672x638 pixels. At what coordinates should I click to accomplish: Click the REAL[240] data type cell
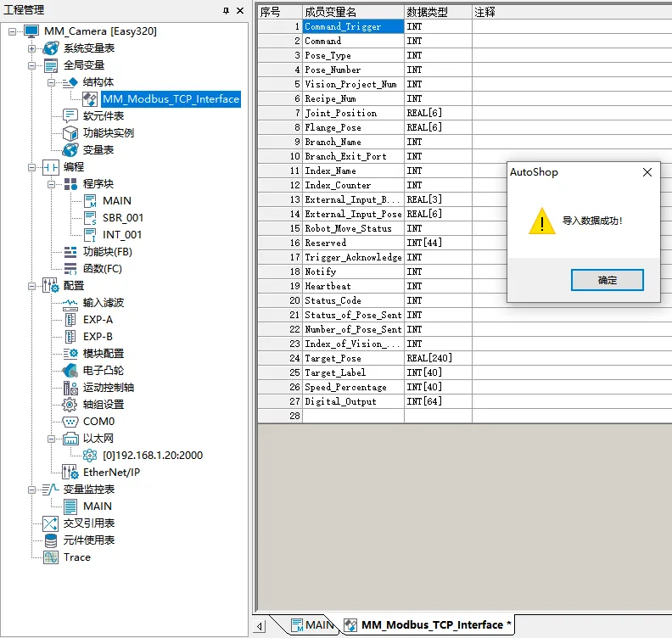438,358
